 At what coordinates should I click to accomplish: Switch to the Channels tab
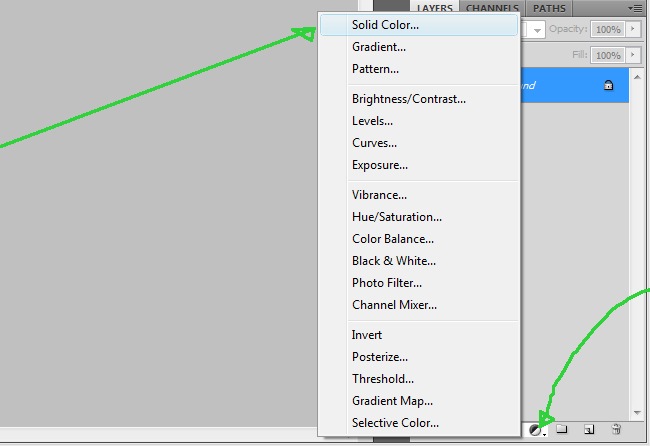pyautogui.click(x=492, y=8)
